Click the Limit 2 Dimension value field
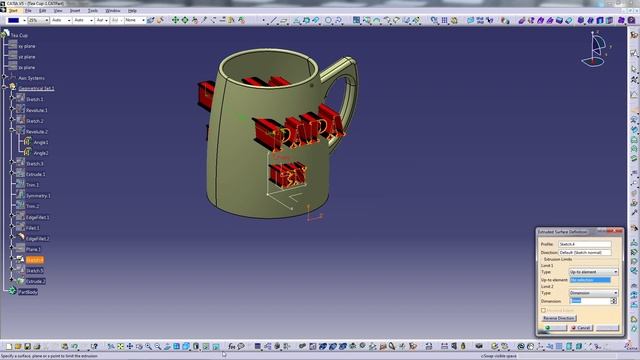This screenshot has height=360, width=640. pos(590,301)
